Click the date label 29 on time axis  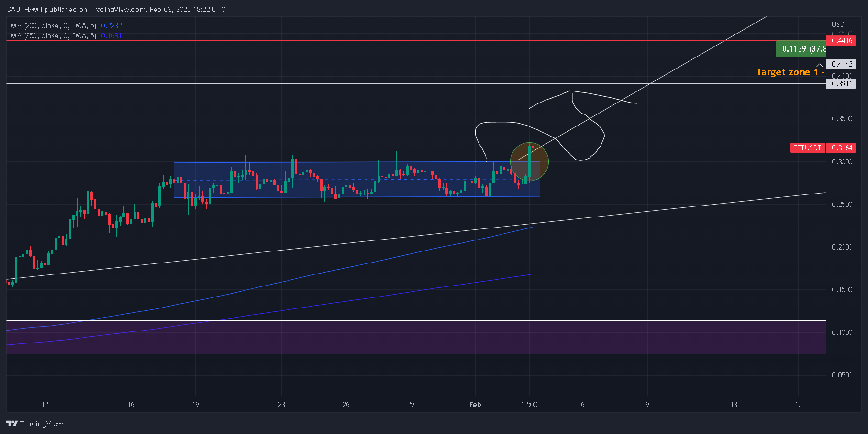tap(411, 405)
